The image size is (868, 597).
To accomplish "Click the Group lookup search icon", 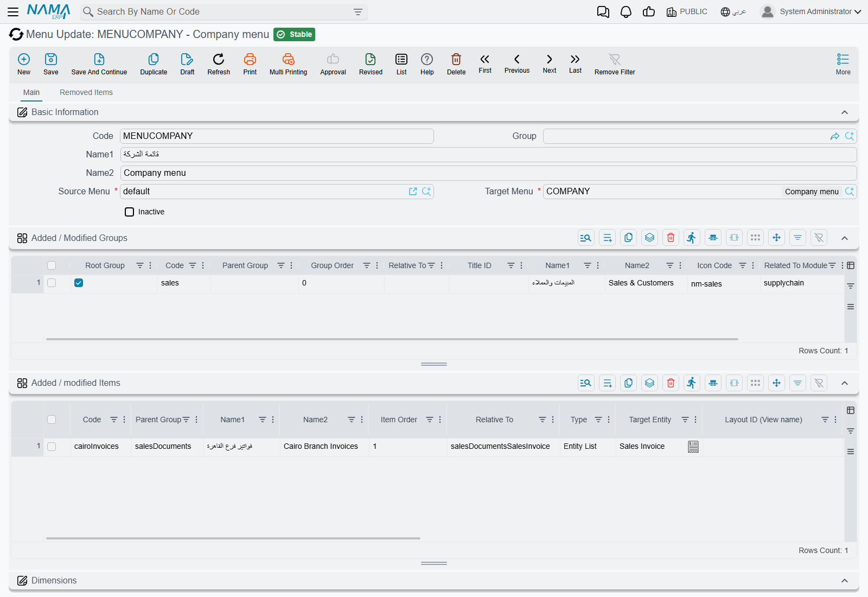I will click(850, 136).
